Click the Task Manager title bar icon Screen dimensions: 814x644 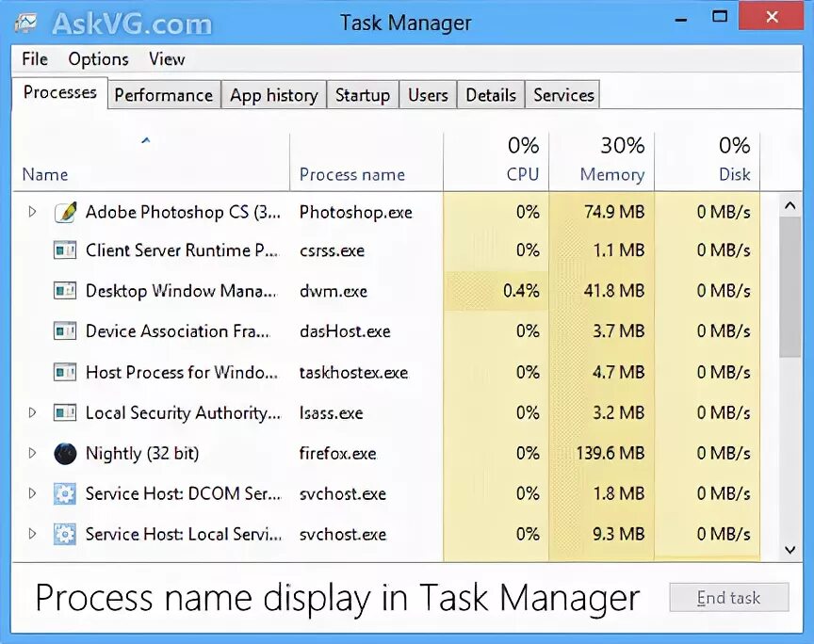pyautogui.click(x=26, y=23)
